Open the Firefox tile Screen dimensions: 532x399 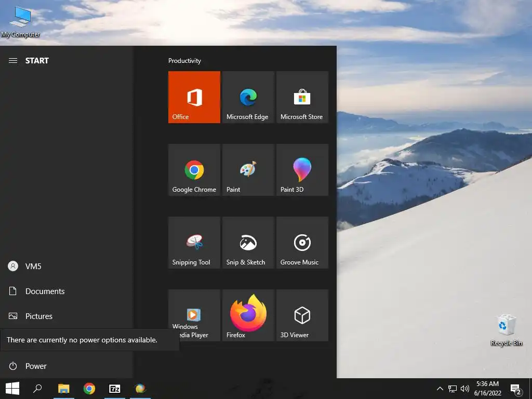pyautogui.click(x=248, y=315)
